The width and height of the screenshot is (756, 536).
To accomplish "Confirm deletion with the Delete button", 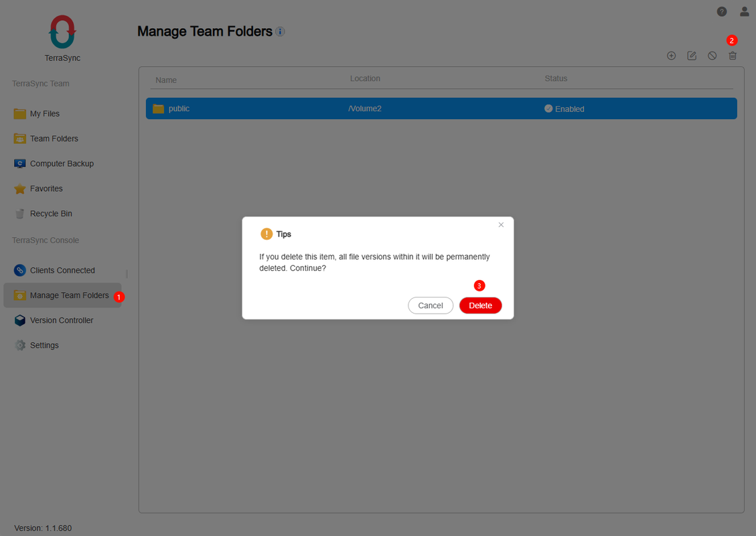I will tap(481, 306).
